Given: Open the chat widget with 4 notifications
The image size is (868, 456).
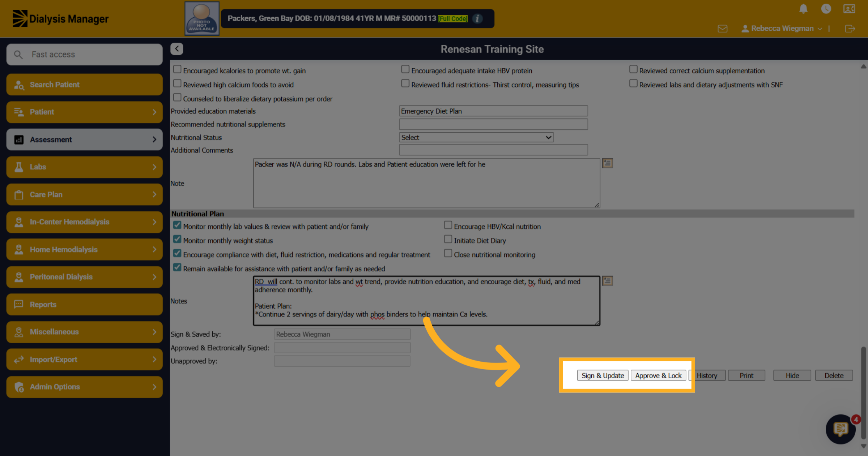Looking at the screenshot, I should click(841, 429).
